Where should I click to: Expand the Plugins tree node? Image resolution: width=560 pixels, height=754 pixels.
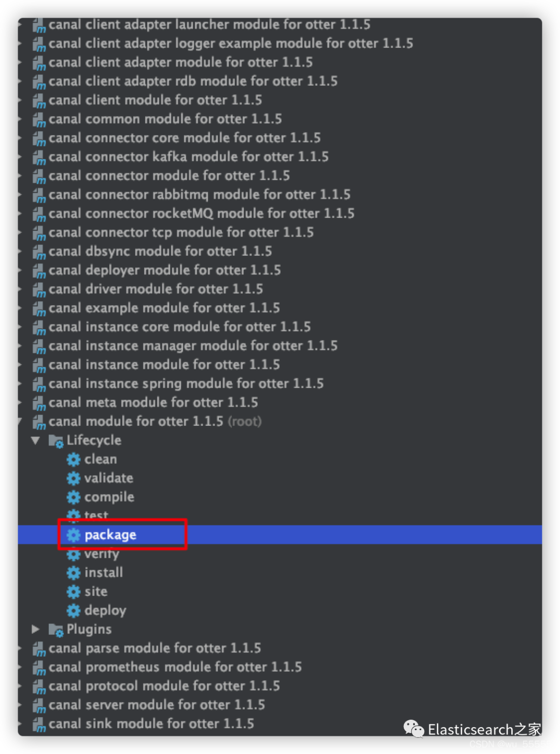point(35,629)
